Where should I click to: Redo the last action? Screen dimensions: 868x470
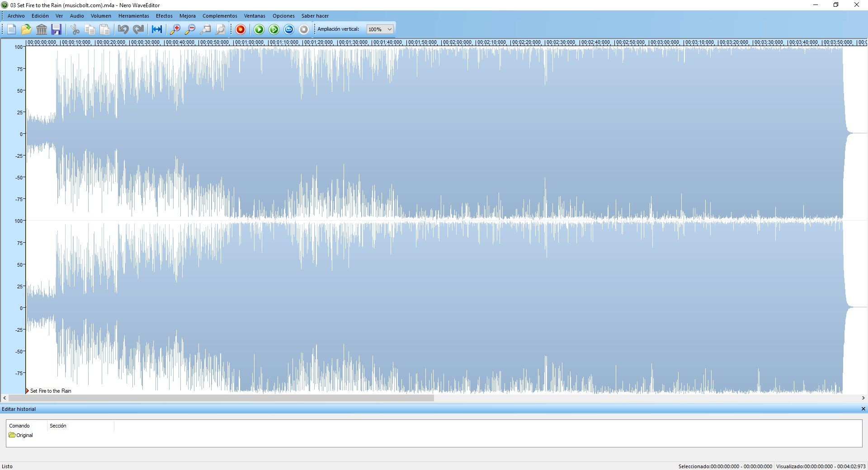138,29
